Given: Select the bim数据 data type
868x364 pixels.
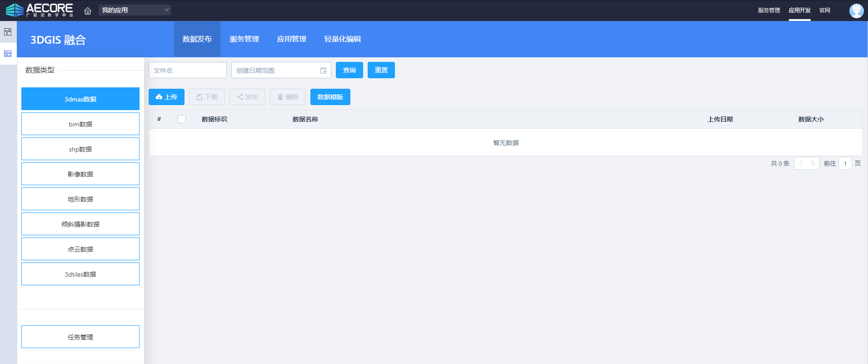Looking at the screenshot, I should coord(80,124).
